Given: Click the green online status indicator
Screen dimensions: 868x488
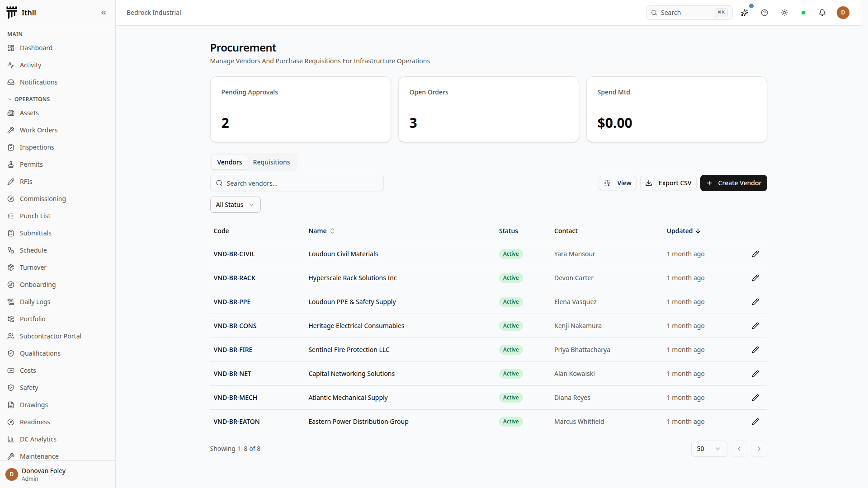Looking at the screenshot, I should click(803, 13).
